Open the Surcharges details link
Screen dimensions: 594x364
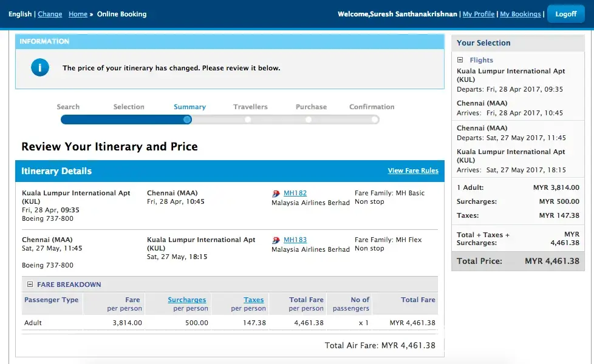pos(187,300)
